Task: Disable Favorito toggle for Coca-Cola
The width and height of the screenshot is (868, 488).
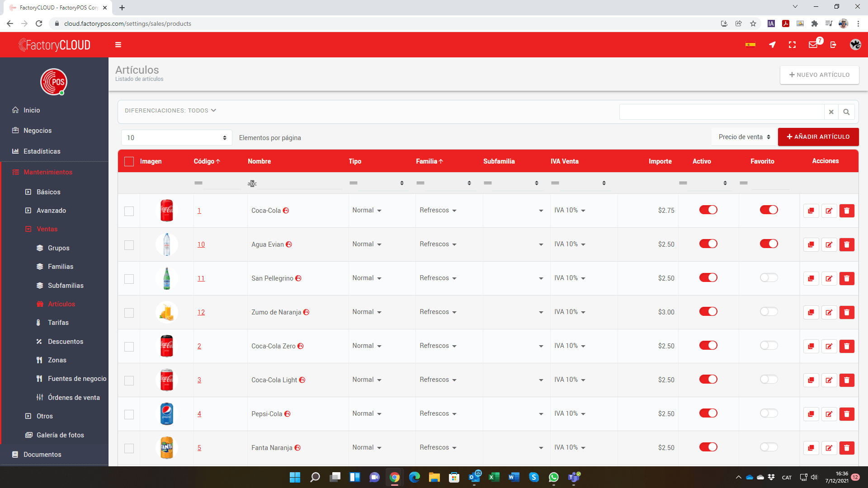Action: pos(769,210)
